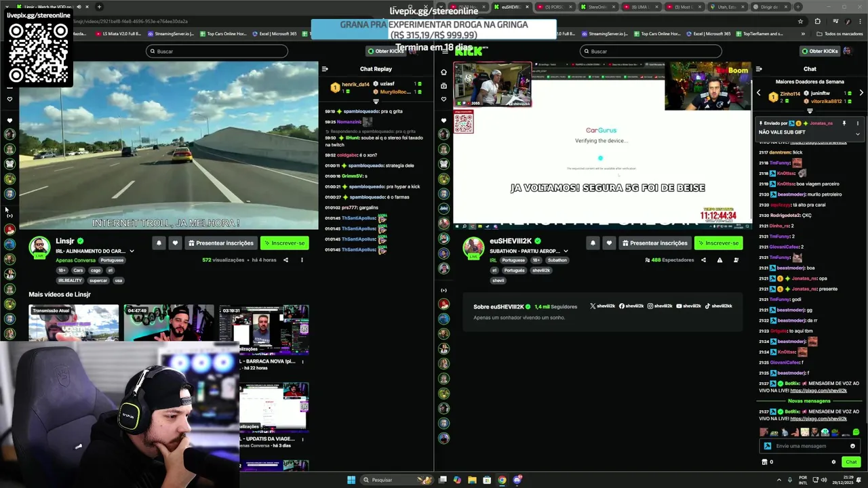Open chat settings gear icon
The height and width of the screenshot is (488, 868).
point(833,462)
